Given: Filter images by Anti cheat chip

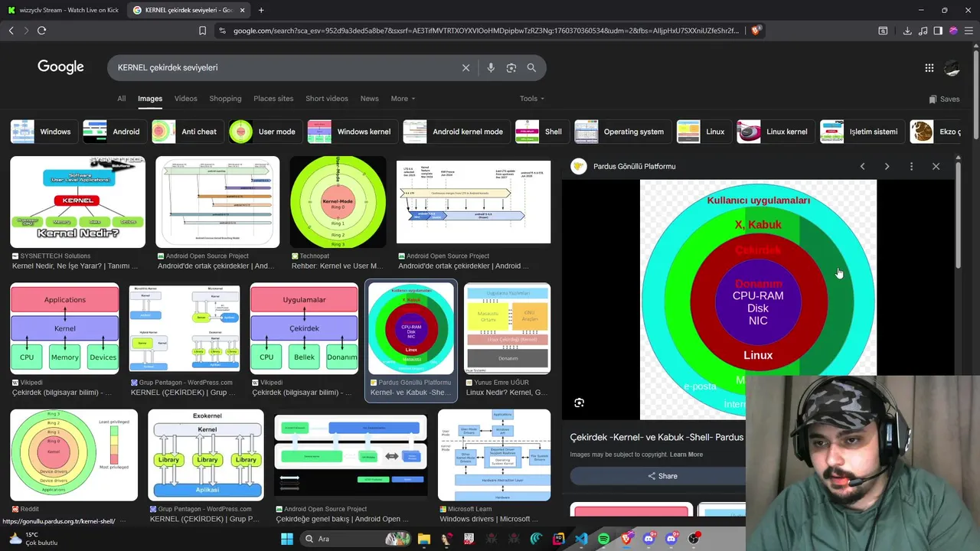Looking at the screenshot, I should pos(187,132).
